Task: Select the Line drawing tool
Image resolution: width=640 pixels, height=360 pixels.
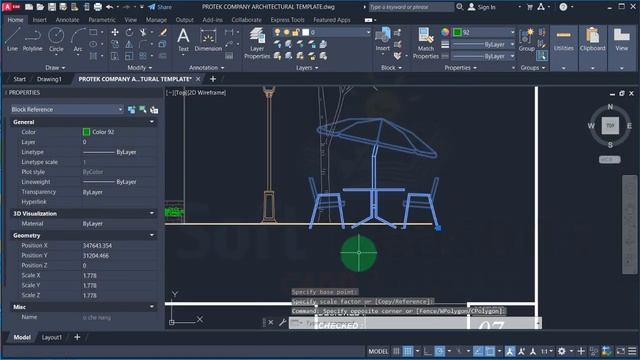Action: (x=12, y=39)
